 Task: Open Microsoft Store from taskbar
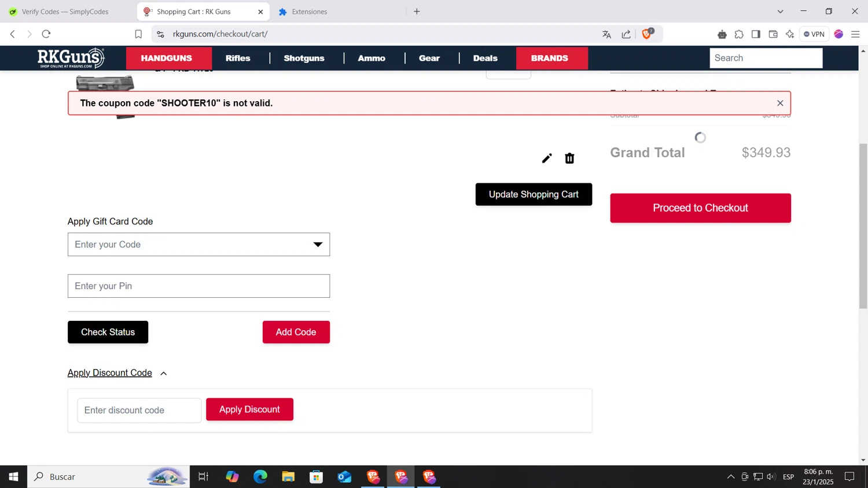316,476
